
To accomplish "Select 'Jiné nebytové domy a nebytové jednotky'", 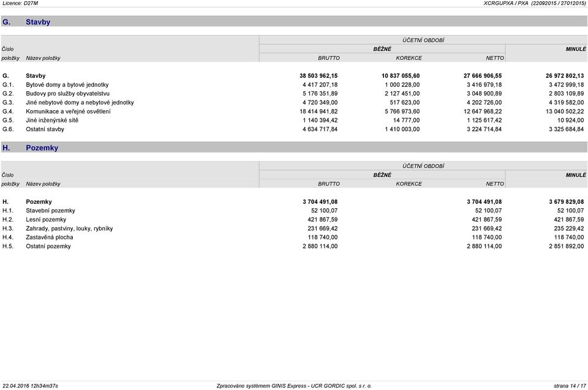I will pos(80,102).
